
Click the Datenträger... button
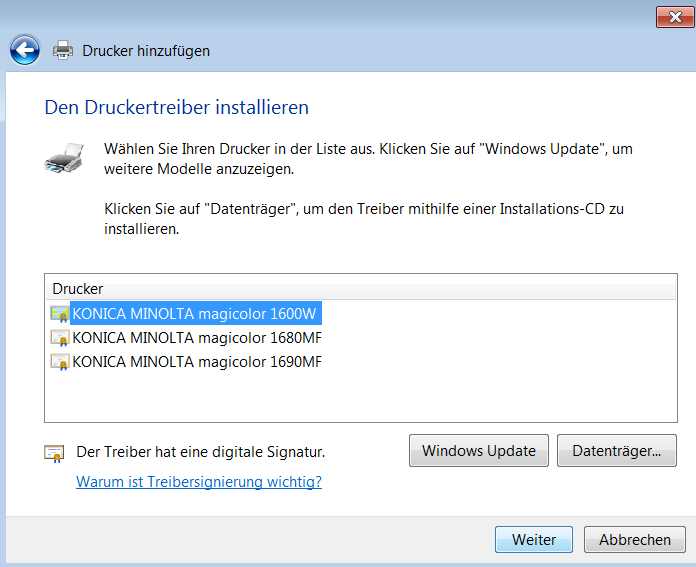click(617, 451)
